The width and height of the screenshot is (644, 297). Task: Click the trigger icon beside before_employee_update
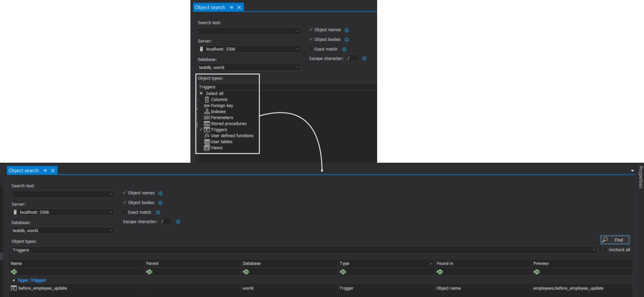pos(14,288)
